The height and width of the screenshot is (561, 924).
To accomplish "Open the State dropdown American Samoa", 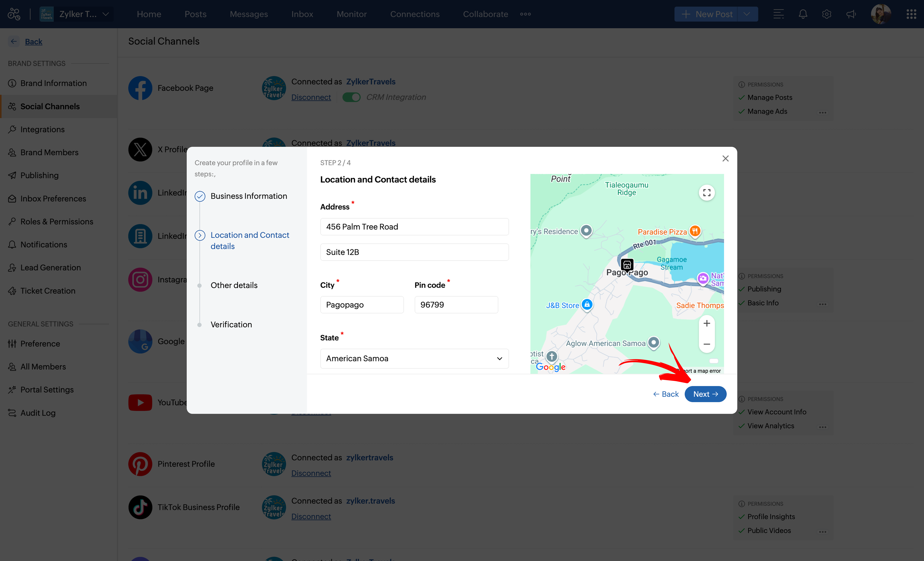I will tap(414, 358).
